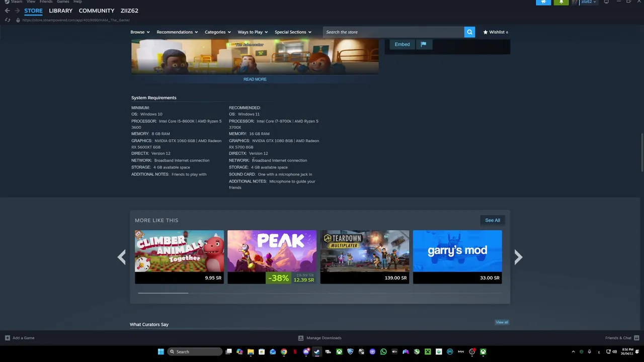
Task: Open the Friends menu
Action: click(46, 2)
